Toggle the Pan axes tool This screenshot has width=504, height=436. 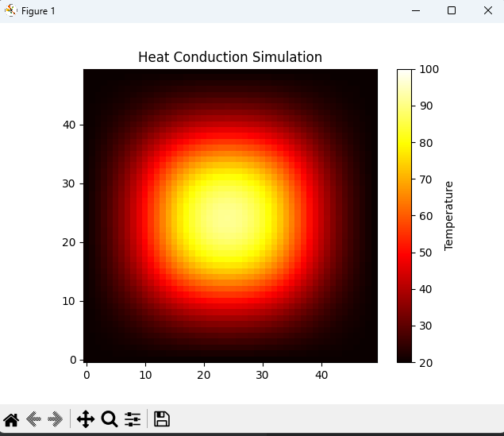[x=86, y=419]
